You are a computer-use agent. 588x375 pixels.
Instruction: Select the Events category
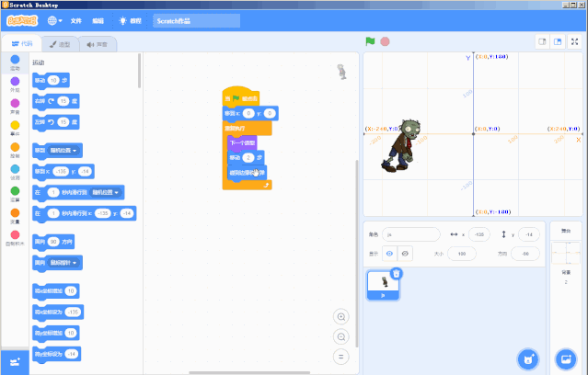pos(15,128)
